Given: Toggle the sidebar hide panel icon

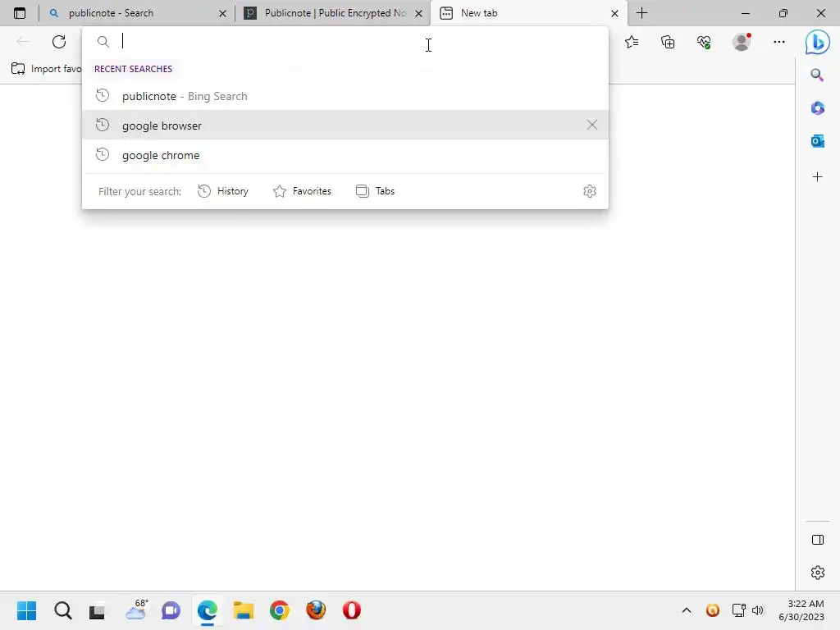Looking at the screenshot, I should (x=818, y=540).
